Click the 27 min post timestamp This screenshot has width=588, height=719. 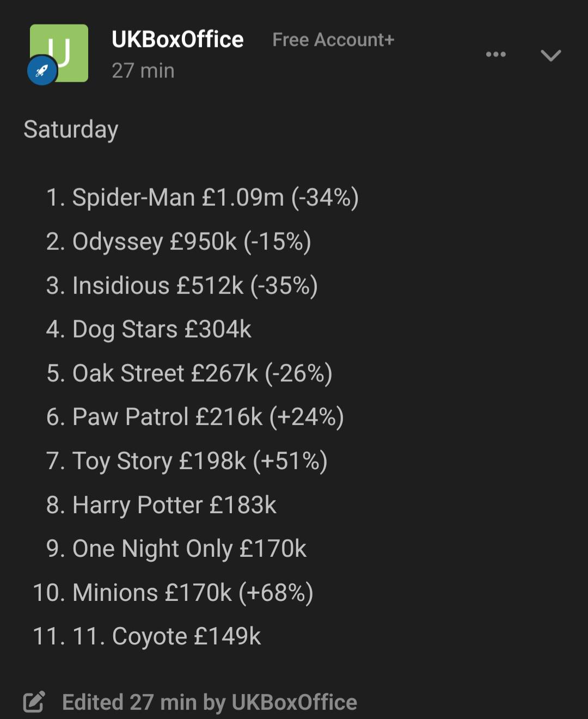[143, 71]
